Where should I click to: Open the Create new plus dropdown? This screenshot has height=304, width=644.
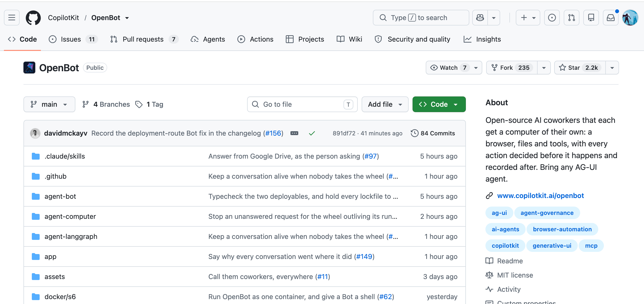click(528, 18)
